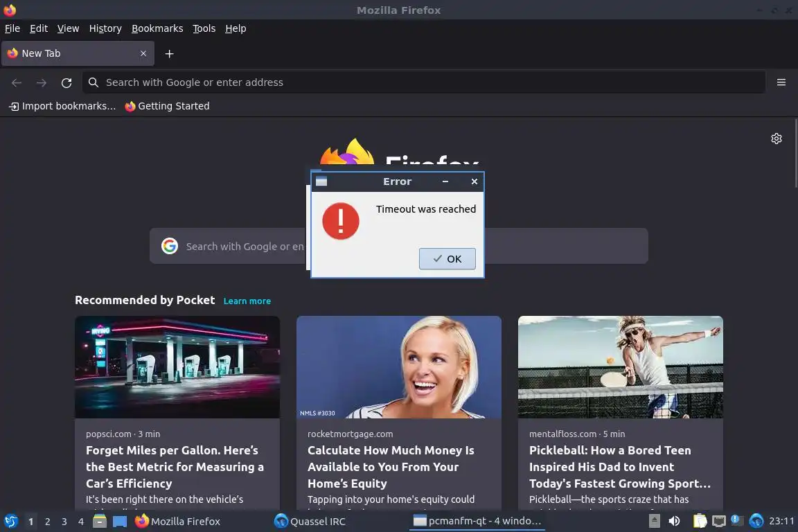Minimize the Error dialog window
Image resolution: width=798 pixels, height=532 pixels.
click(x=445, y=181)
